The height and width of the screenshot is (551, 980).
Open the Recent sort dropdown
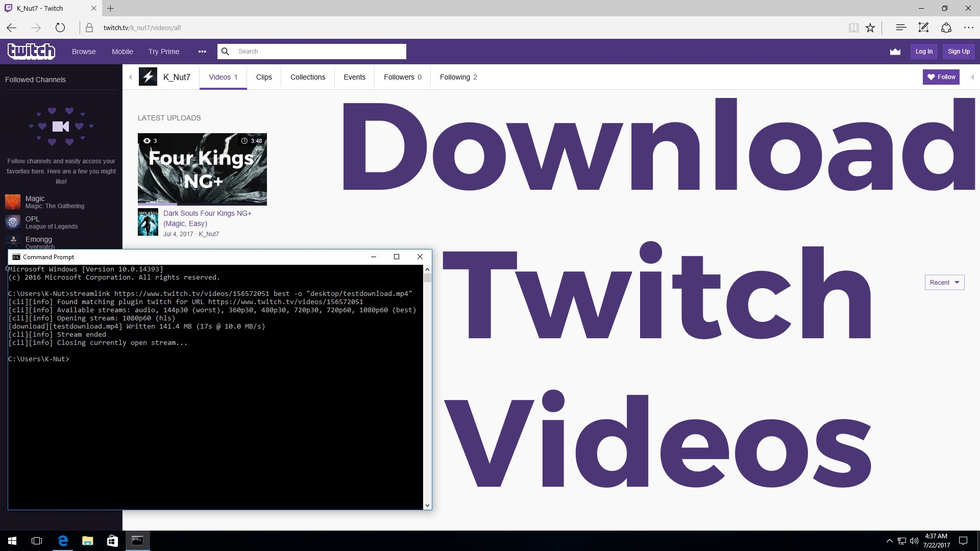pyautogui.click(x=944, y=282)
